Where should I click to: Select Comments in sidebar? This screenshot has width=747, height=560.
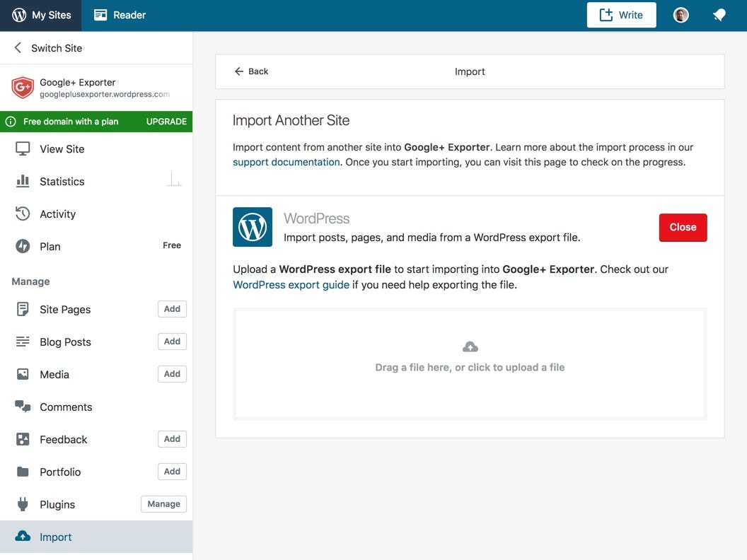coord(96,407)
